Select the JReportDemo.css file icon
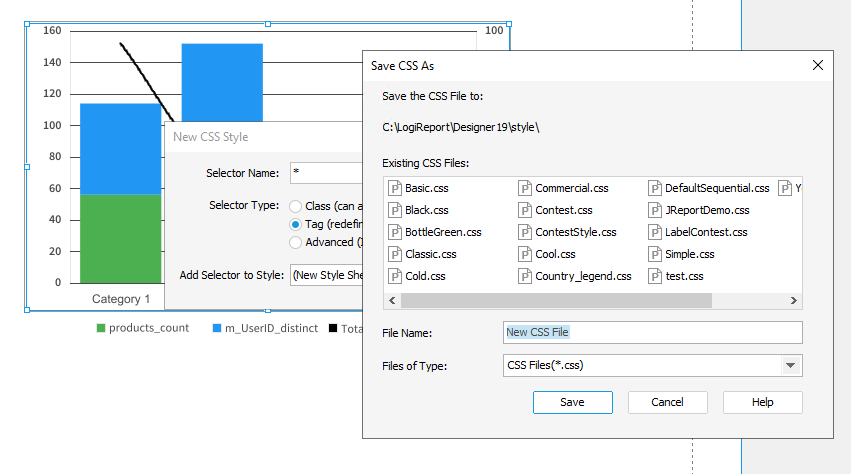 [x=655, y=210]
